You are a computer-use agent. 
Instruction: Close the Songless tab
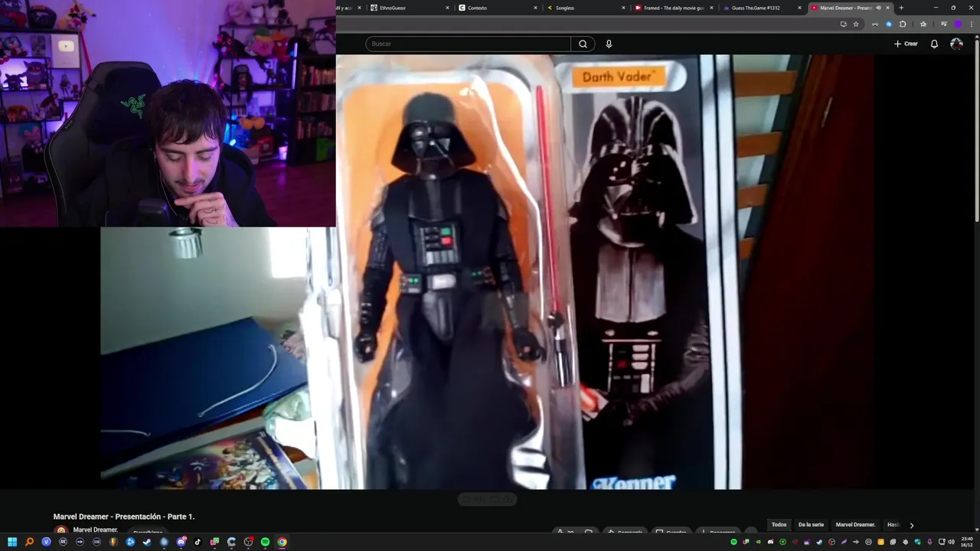point(625,8)
